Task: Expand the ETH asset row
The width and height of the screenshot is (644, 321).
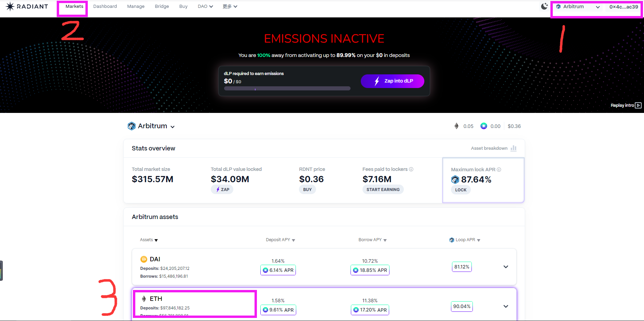Action: (506, 306)
